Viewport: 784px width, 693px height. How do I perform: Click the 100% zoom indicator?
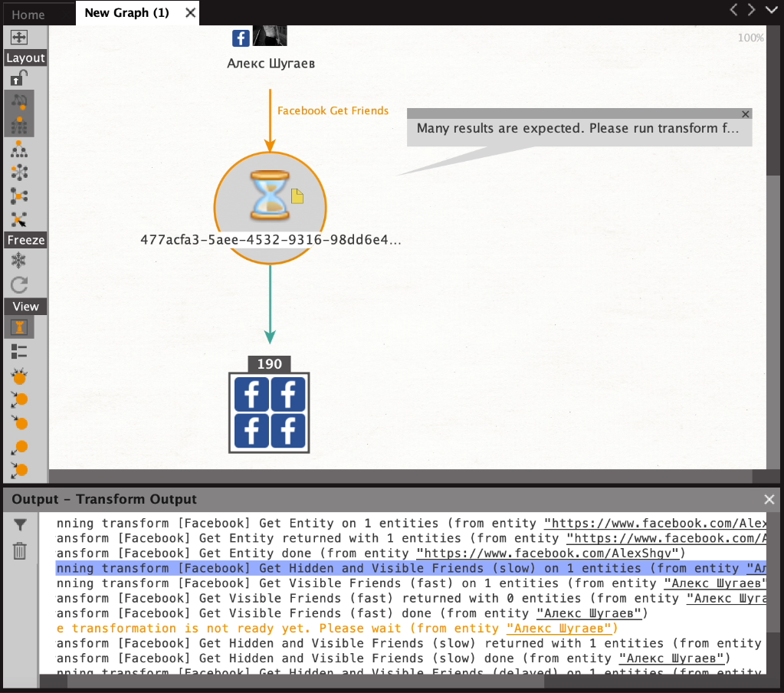[x=750, y=38]
